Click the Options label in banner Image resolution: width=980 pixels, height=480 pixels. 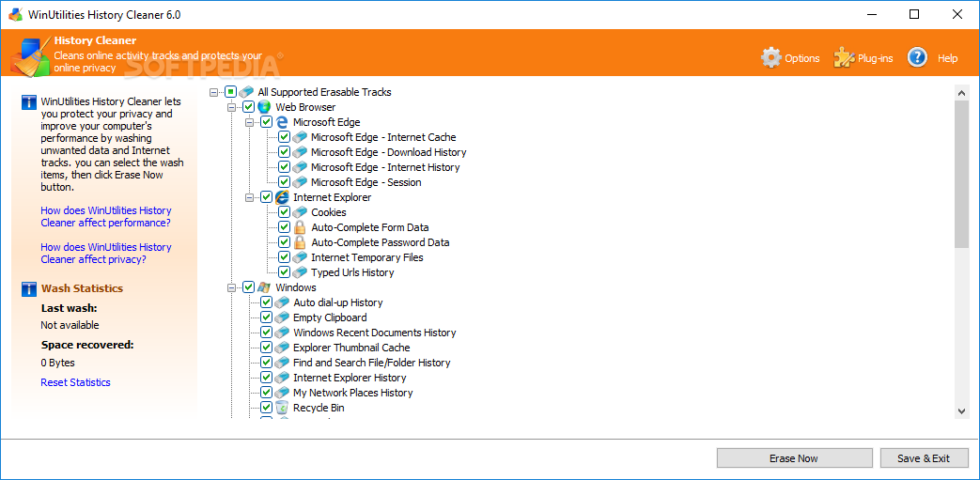(801, 58)
